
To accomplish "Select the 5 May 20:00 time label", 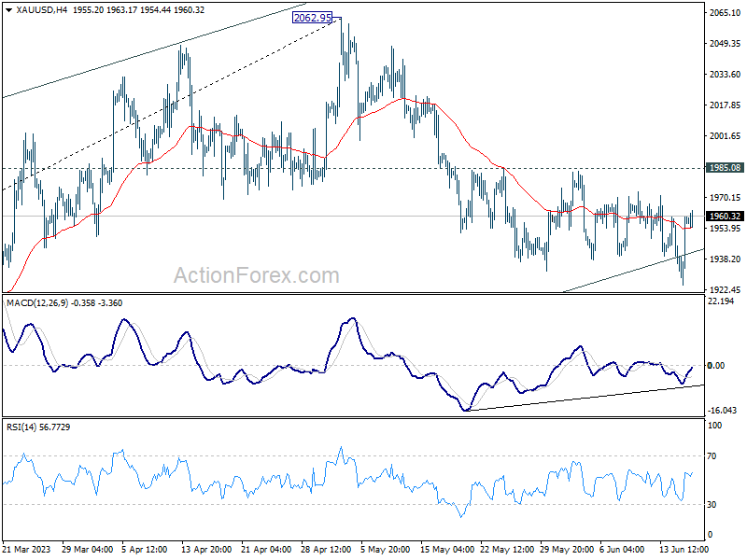I will (x=386, y=550).
